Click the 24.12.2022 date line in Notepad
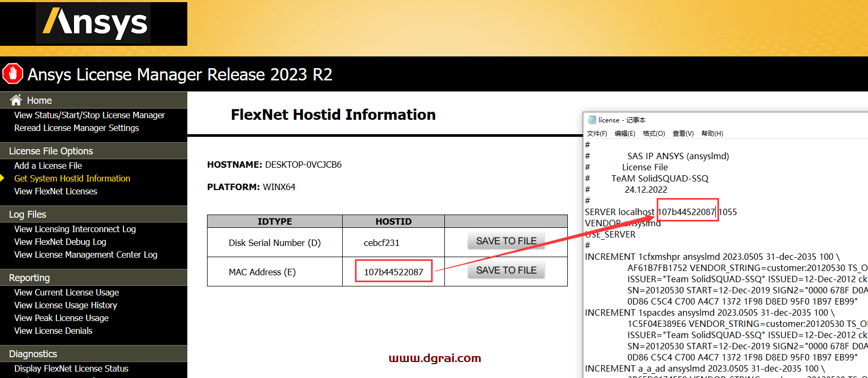The image size is (868, 378). point(646,190)
